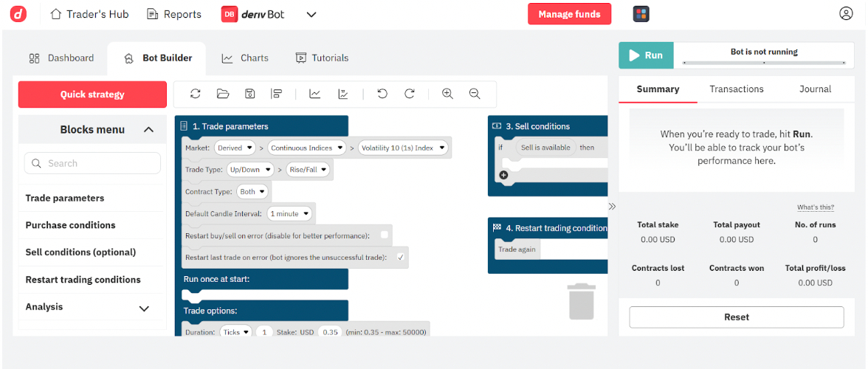Open the colorful apps grid icon
The height and width of the screenshot is (369, 868).
tap(641, 14)
